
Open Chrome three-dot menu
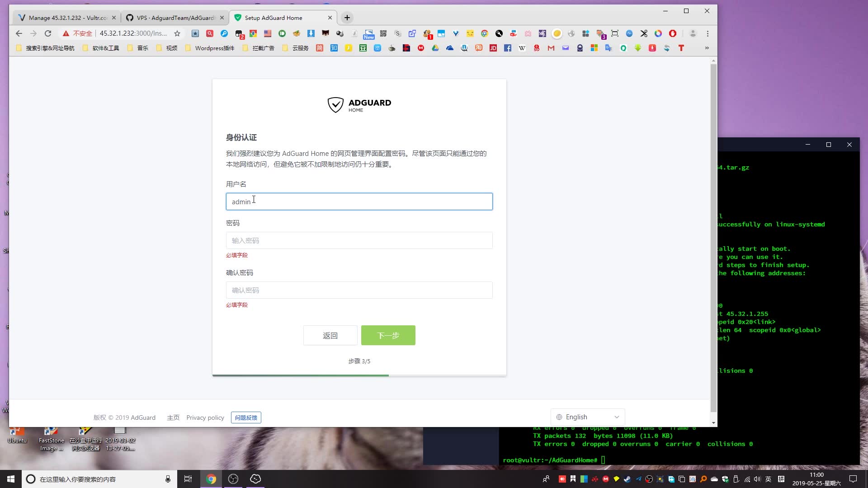[708, 33]
